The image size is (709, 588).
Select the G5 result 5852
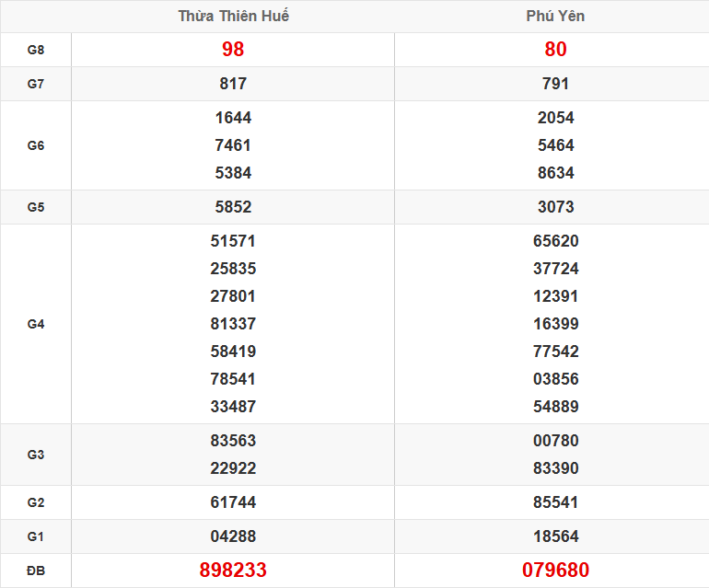(x=233, y=207)
